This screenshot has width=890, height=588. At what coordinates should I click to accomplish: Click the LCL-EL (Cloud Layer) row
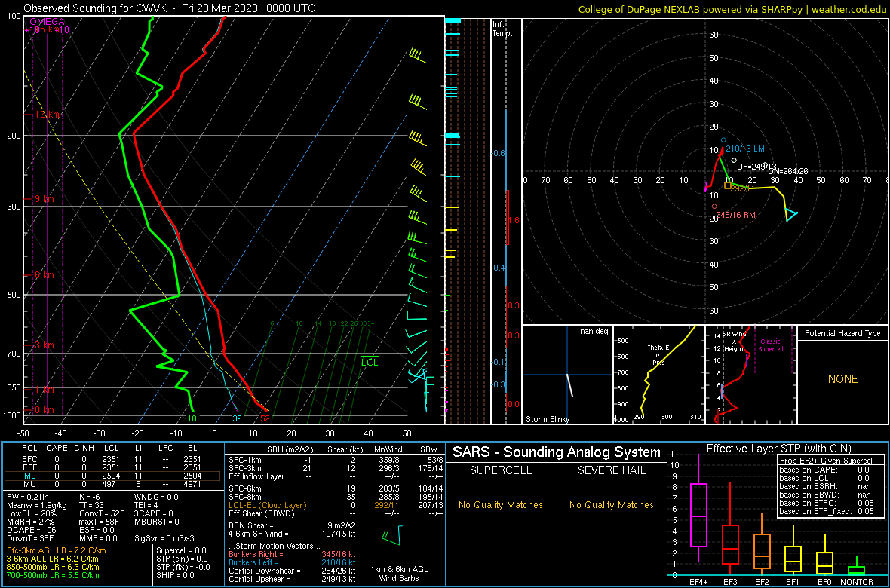[335, 504]
